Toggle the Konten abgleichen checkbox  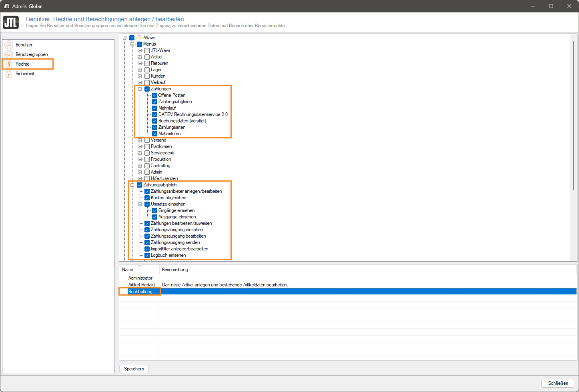click(x=147, y=198)
